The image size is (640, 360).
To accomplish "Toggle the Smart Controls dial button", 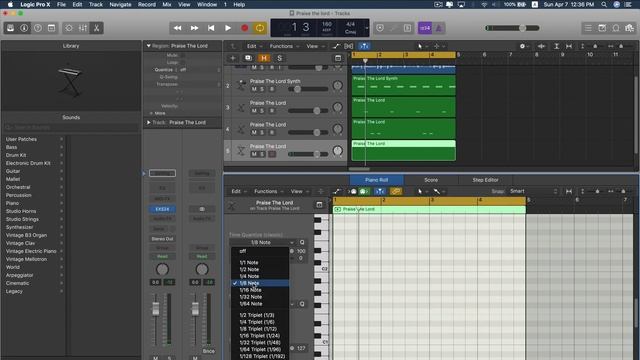I will (x=69, y=28).
